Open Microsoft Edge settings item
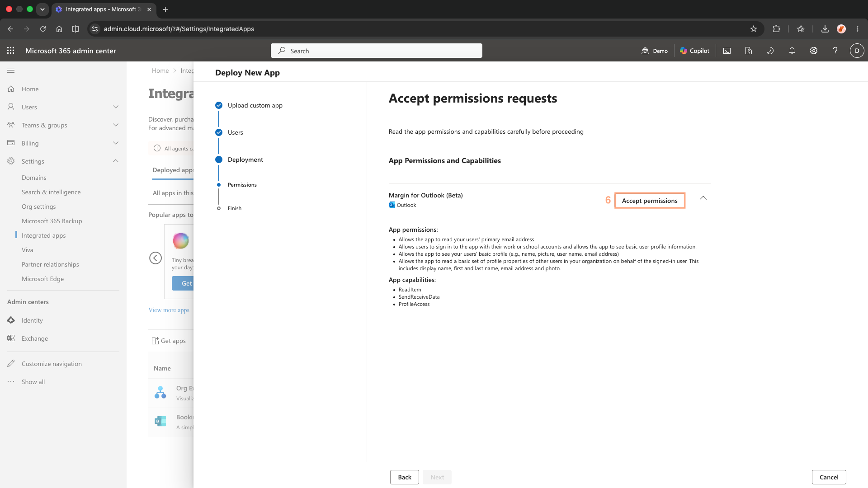The width and height of the screenshot is (868, 488). (x=43, y=279)
